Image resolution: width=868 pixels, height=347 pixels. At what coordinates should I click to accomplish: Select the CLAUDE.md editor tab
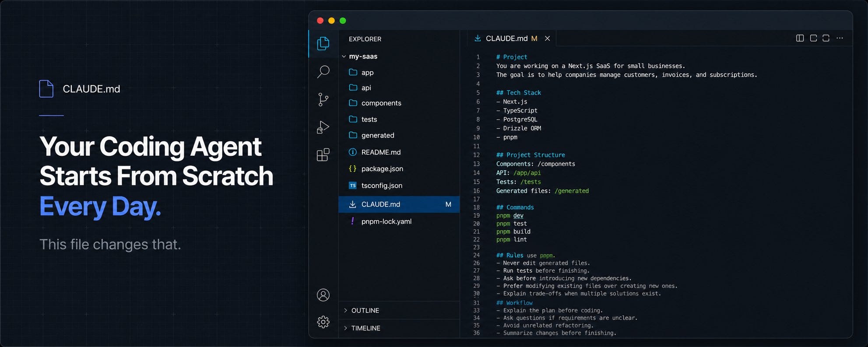[x=512, y=39]
